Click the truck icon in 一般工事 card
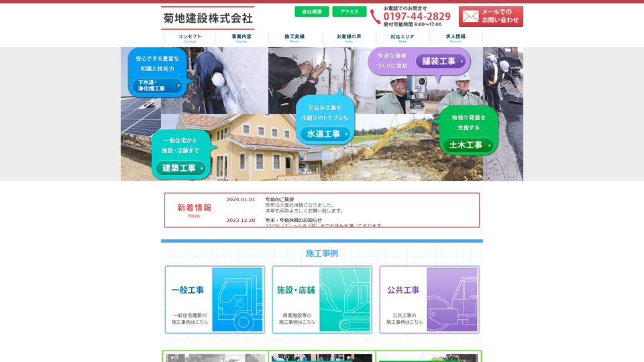Screen dimensions: 644x362 [x=237, y=300]
